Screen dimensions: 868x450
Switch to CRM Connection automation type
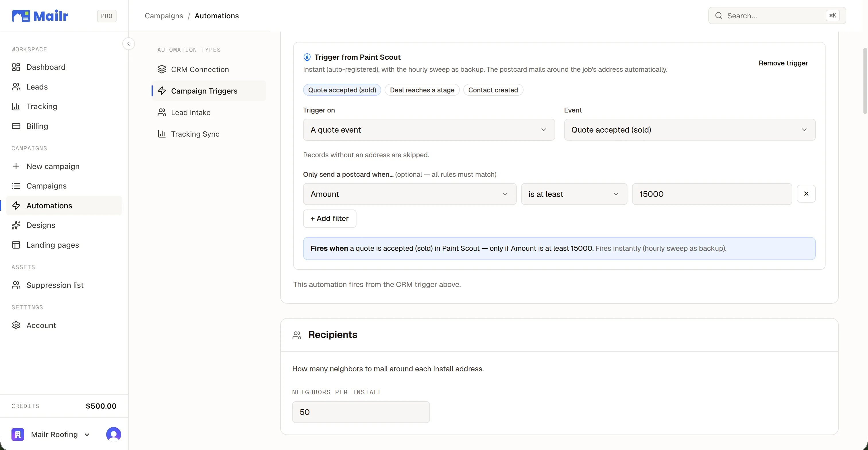pos(209,69)
